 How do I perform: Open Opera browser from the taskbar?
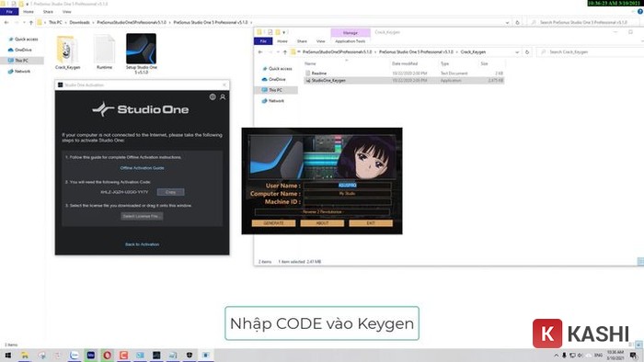coord(108,355)
